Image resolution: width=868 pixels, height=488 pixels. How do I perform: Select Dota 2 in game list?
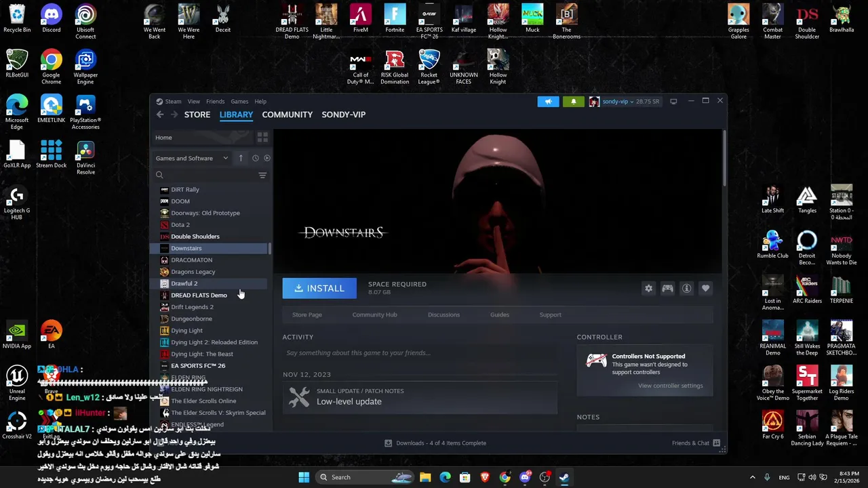coord(180,225)
